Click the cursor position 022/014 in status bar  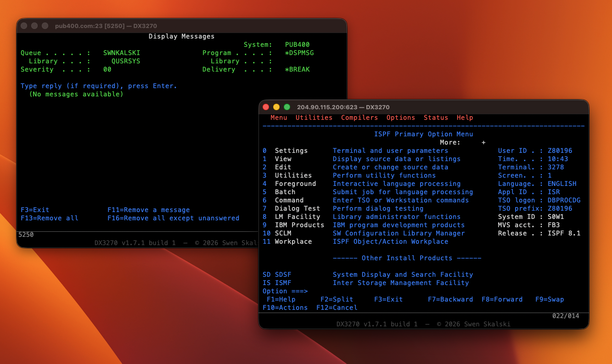coord(566,316)
